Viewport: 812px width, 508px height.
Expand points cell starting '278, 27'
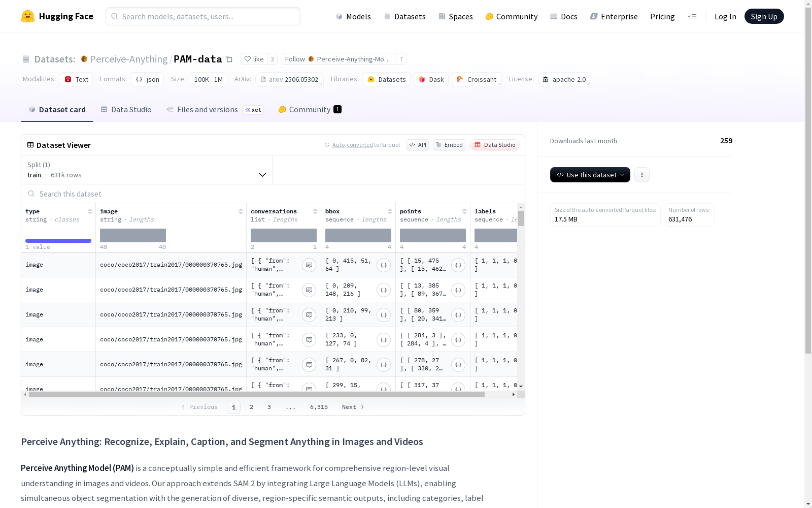(x=458, y=365)
